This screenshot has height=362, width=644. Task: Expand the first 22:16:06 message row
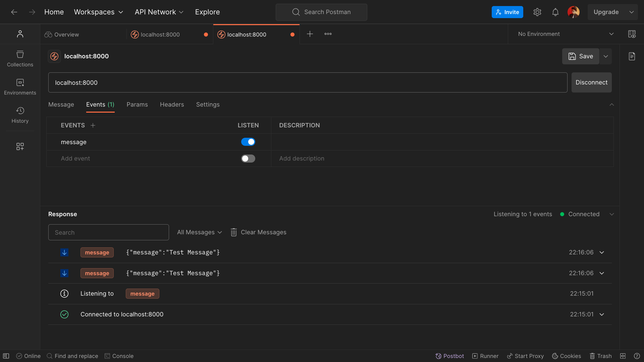tap(602, 252)
